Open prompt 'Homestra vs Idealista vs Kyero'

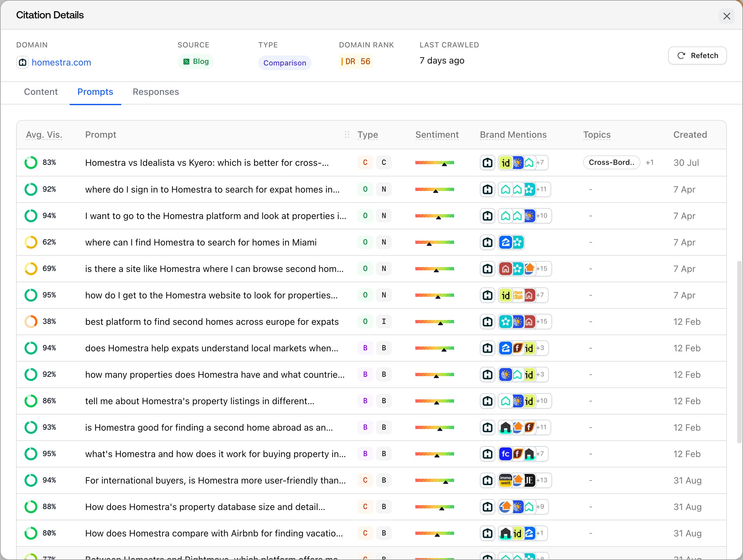[x=207, y=163]
